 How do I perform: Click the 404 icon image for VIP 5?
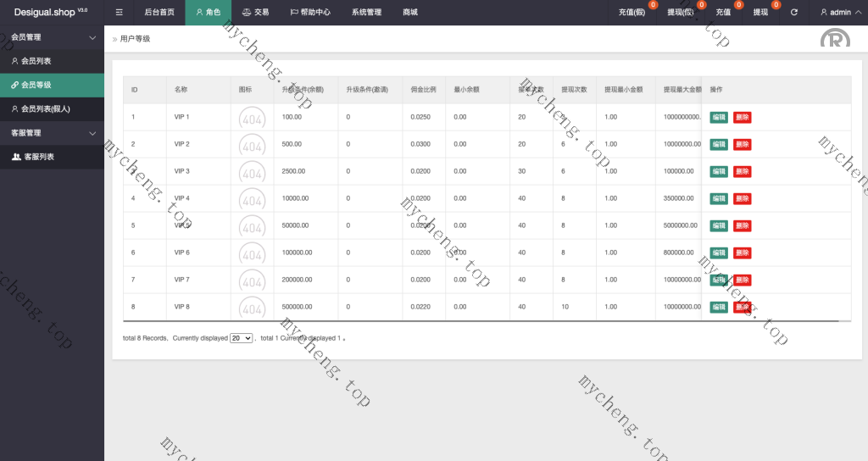252,226
